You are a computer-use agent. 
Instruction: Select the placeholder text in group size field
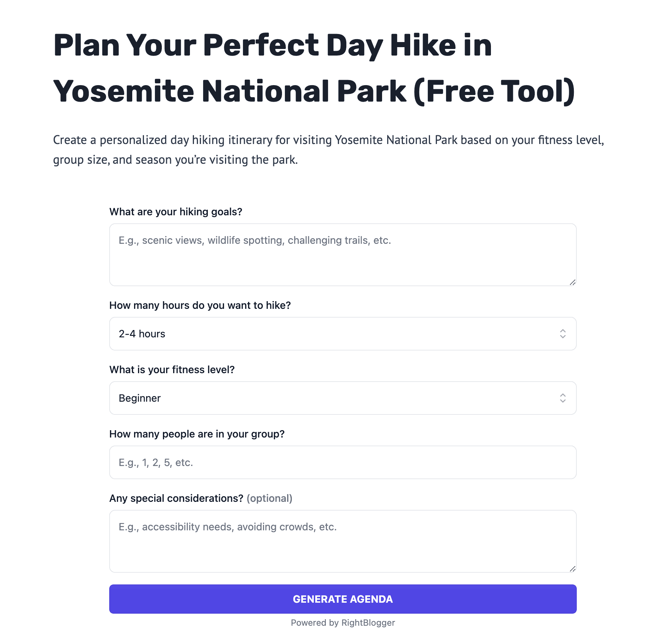[x=155, y=462]
